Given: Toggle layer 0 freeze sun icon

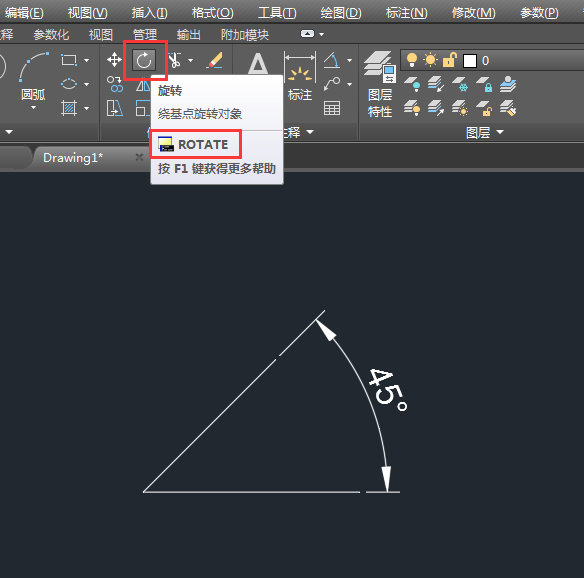Looking at the screenshot, I should click(x=431, y=60).
